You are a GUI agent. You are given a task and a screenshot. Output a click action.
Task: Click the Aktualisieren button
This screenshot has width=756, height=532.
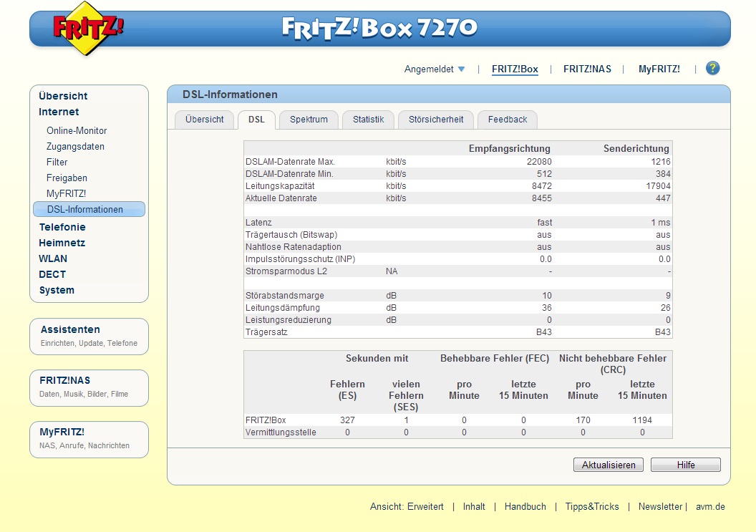click(x=609, y=465)
